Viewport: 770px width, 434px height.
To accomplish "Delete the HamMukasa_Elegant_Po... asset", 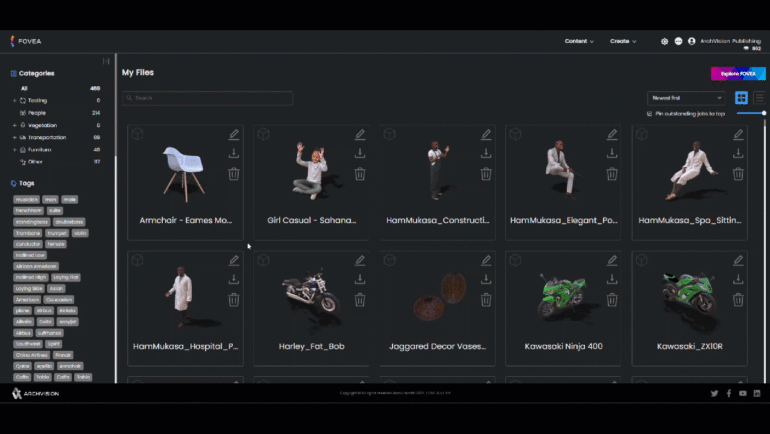I will (x=612, y=174).
